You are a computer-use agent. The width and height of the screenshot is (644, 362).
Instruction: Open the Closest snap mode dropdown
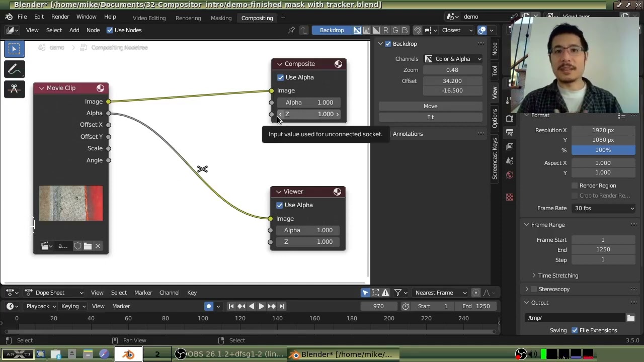click(457, 30)
